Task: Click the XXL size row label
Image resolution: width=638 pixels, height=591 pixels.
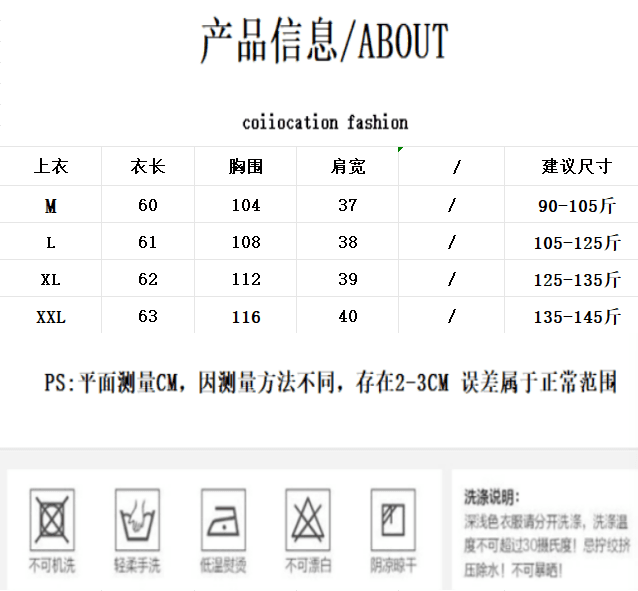Action: (x=51, y=317)
